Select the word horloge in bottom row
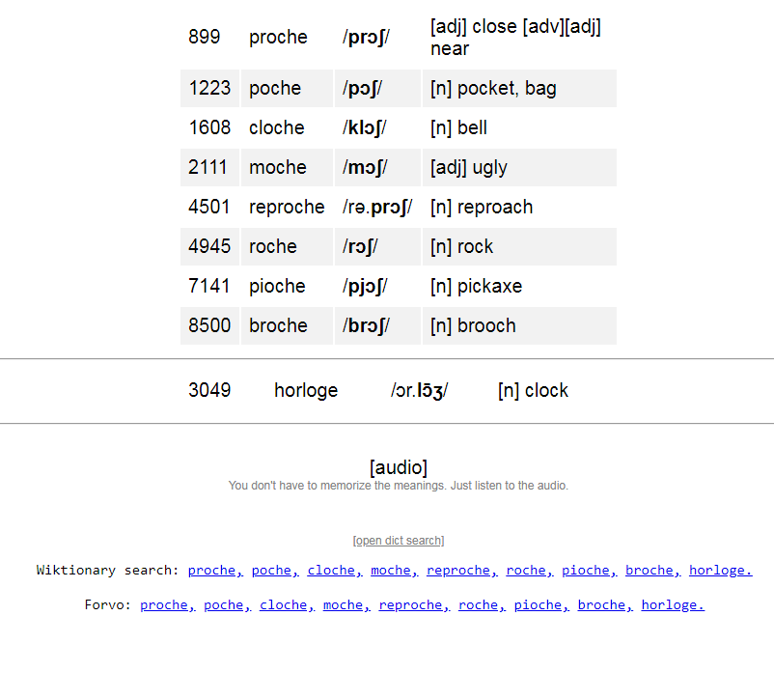Viewport: 774px width, 700px height. 306,390
